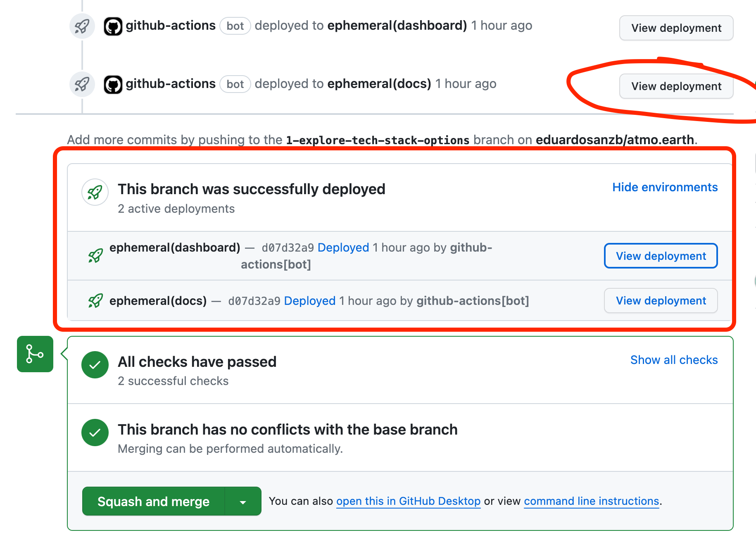This screenshot has height=542, width=756.
Task: Click the rocket icon beside ephemeral(docs) timeline event
Action: tap(82, 85)
